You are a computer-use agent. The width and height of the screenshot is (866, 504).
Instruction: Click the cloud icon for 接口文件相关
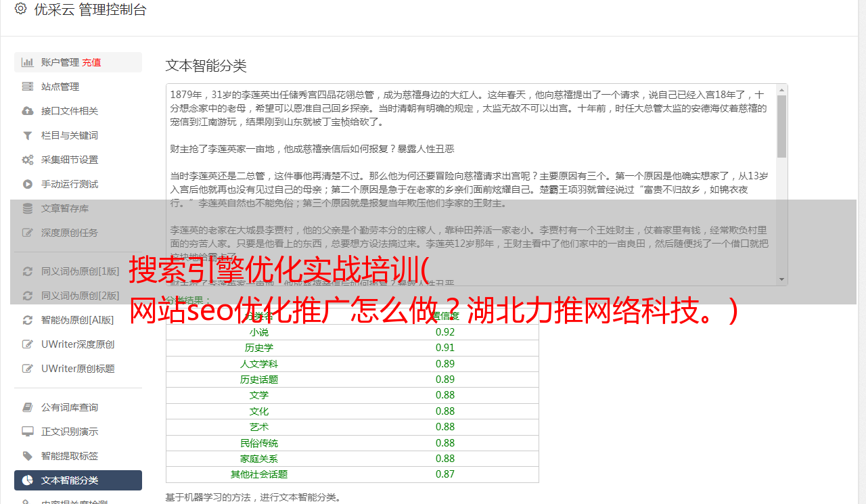pyautogui.click(x=28, y=111)
